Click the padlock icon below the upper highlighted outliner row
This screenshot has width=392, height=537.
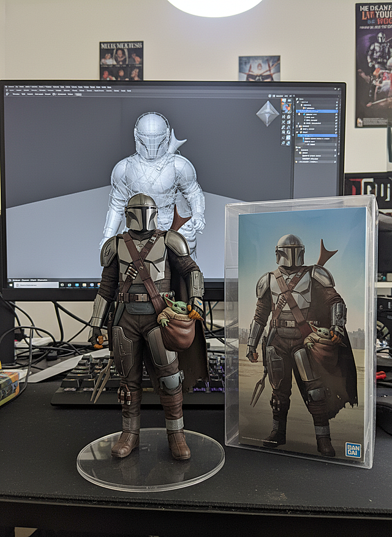(x=299, y=115)
